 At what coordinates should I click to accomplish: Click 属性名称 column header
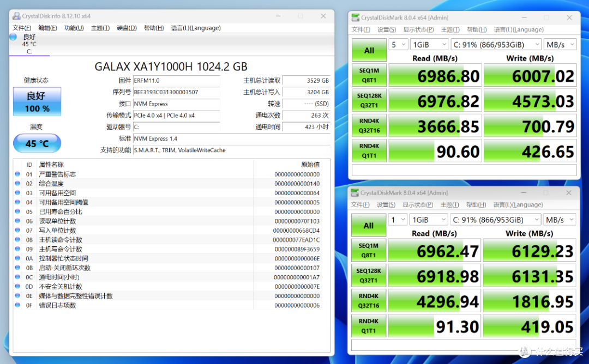pos(51,165)
